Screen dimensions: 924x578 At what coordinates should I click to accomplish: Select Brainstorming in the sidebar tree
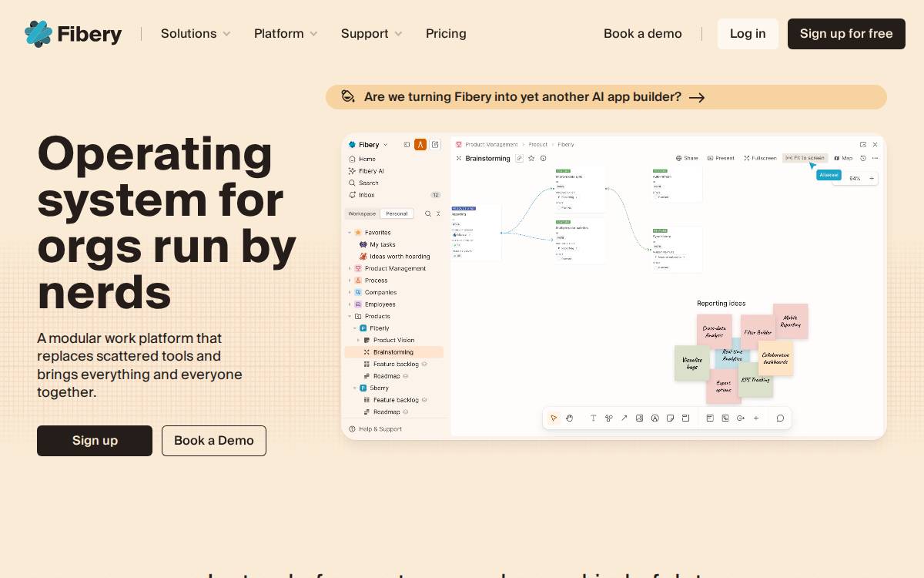pos(393,352)
